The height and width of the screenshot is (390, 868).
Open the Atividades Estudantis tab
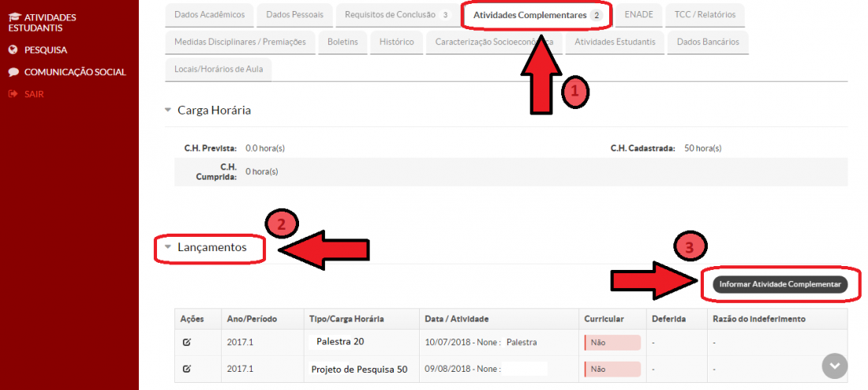(x=615, y=42)
